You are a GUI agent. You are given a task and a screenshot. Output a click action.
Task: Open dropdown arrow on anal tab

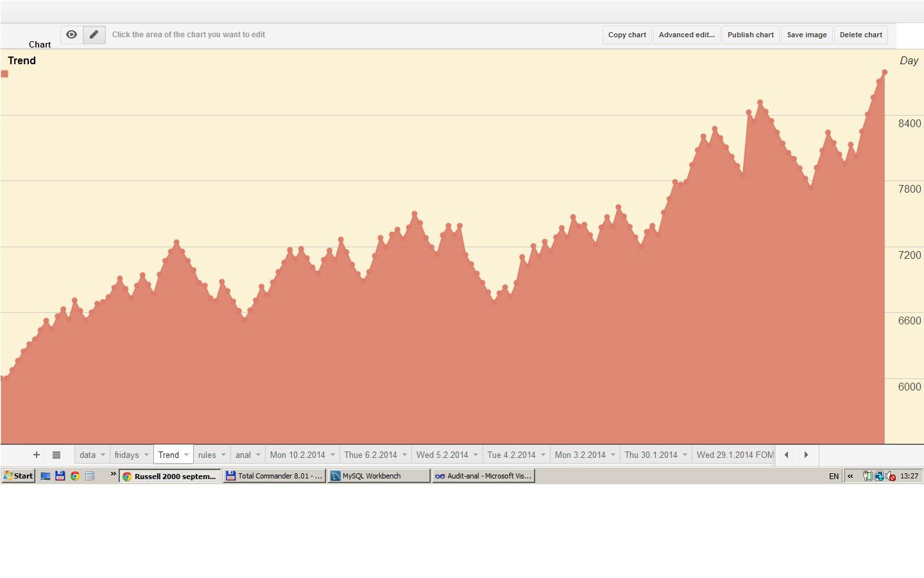pos(258,455)
